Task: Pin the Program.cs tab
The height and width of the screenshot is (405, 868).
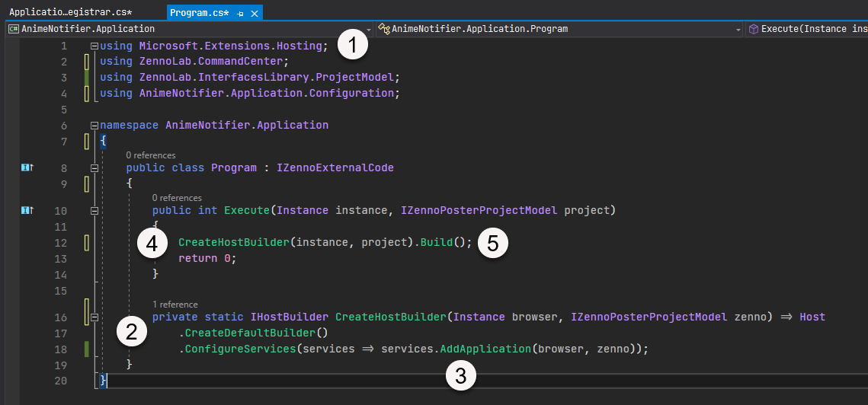Action: [x=240, y=14]
